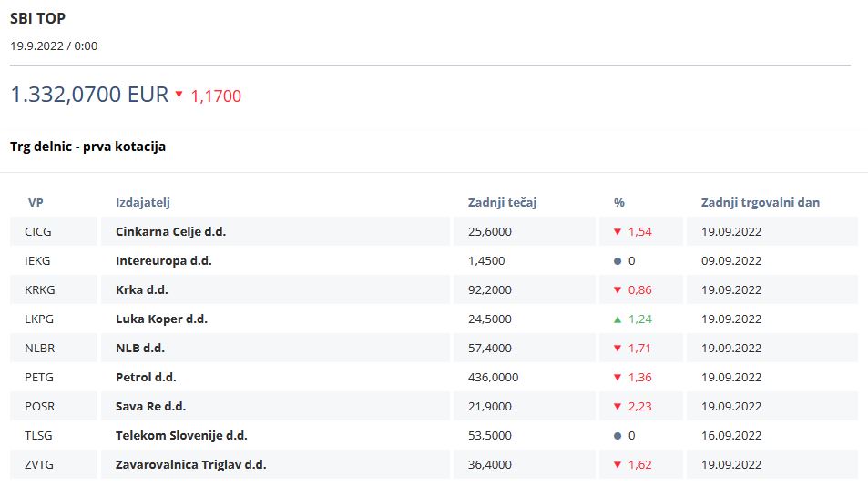Open the NLB d.d. issuer link
Screen dimensions: 868x486
[x=140, y=348]
